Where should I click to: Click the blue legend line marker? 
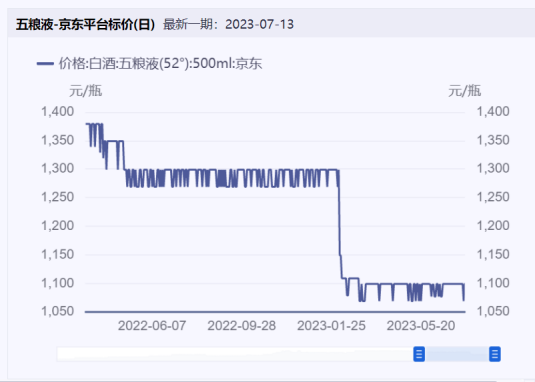(x=45, y=64)
